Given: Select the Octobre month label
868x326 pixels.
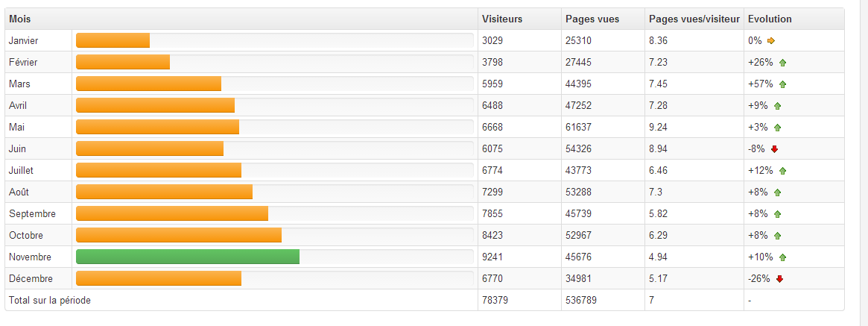Looking at the screenshot, I should click(26, 235).
